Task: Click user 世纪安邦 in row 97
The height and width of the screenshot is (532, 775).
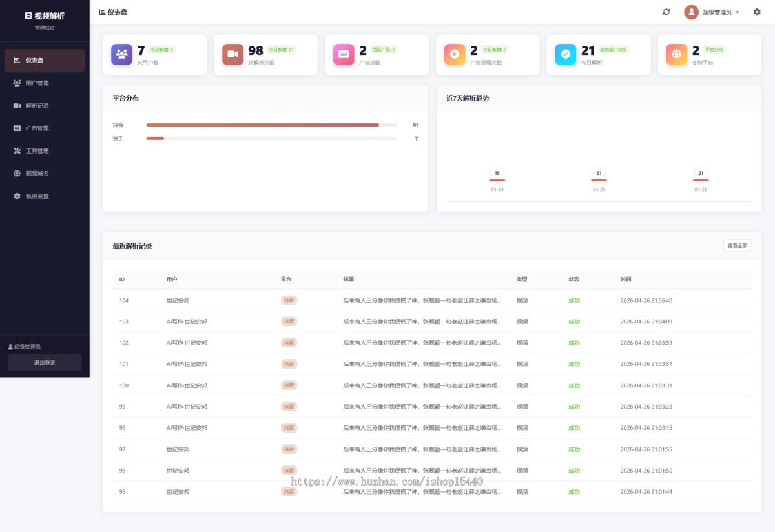Action: point(178,449)
